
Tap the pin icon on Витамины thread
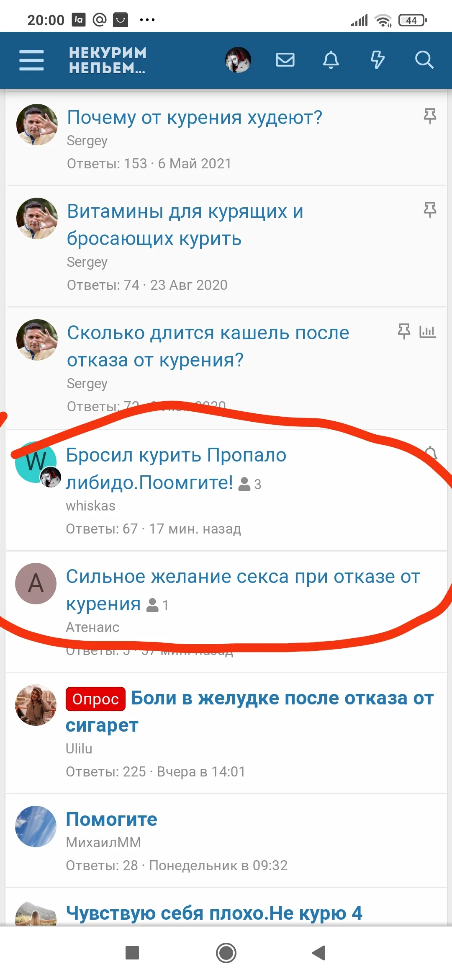(x=430, y=210)
